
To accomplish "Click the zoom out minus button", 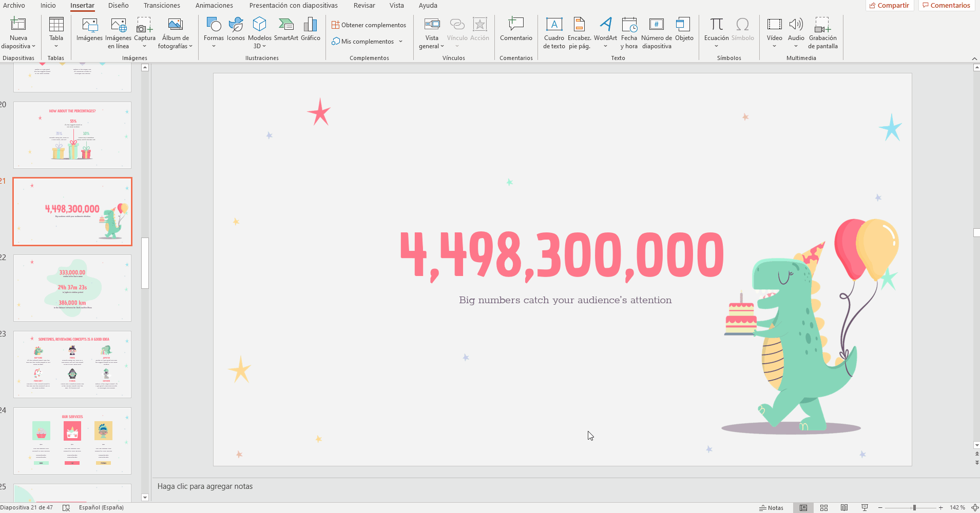I will (x=880, y=507).
